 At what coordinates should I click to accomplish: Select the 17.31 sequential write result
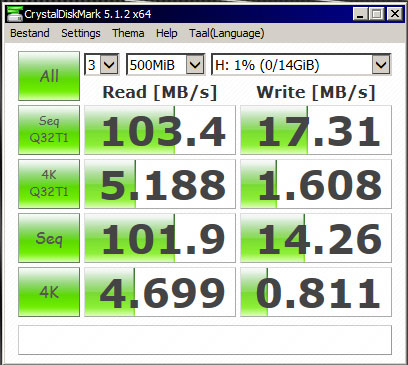[316, 130]
